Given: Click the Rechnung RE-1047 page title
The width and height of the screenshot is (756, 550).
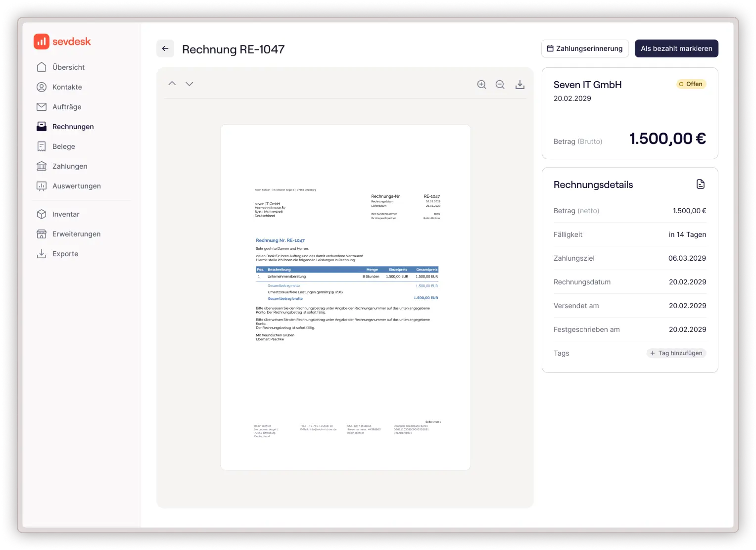Looking at the screenshot, I should tap(234, 49).
